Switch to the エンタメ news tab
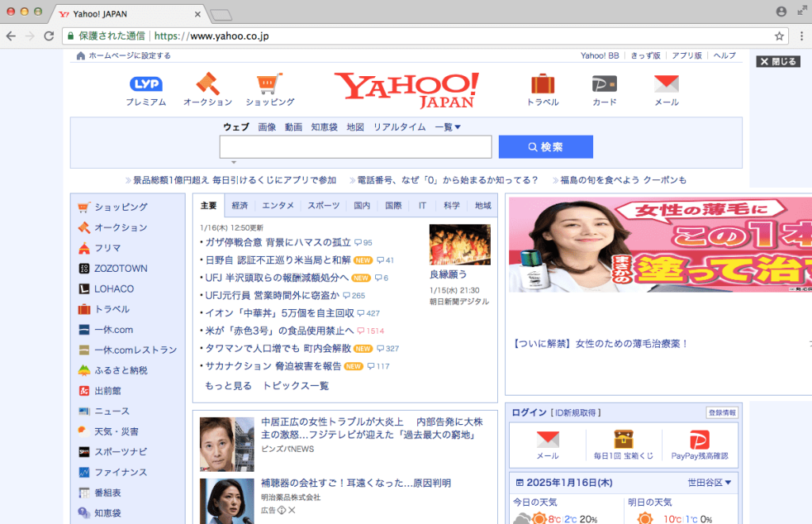 pyautogui.click(x=278, y=205)
